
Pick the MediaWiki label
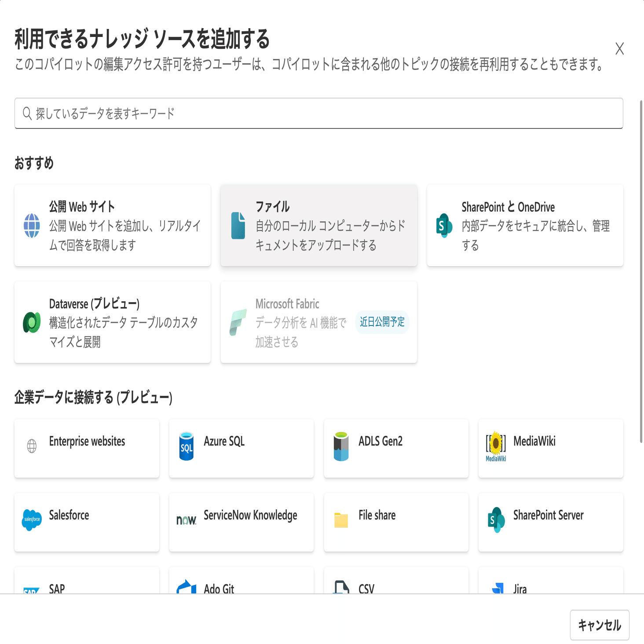click(x=534, y=441)
